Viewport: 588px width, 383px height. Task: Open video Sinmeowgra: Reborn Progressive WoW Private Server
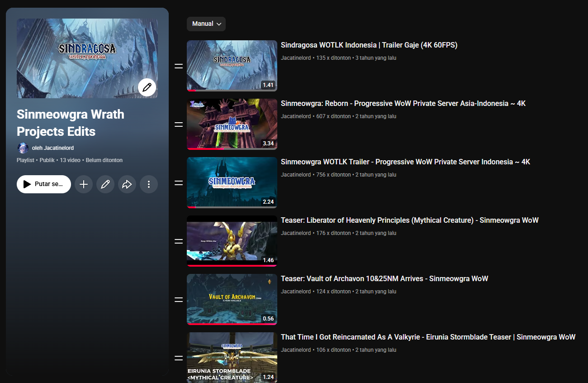pos(403,104)
